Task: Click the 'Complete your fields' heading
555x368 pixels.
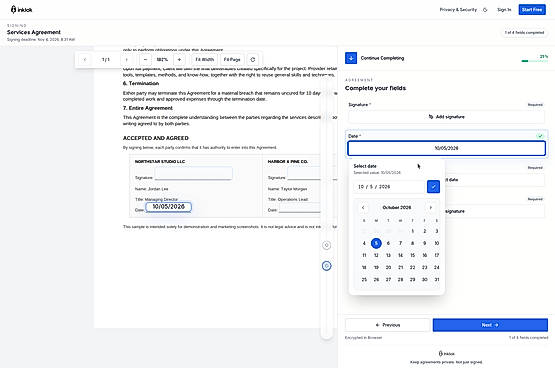Action: coord(375,88)
